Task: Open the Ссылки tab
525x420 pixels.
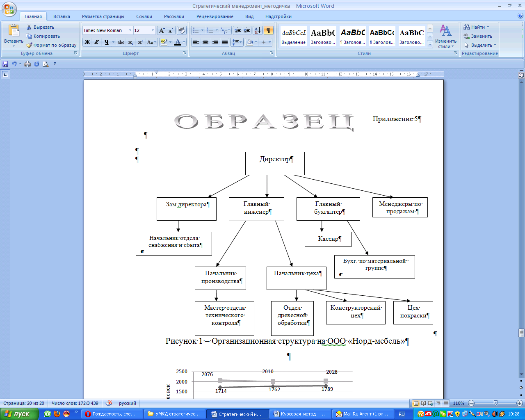Action: click(x=144, y=16)
